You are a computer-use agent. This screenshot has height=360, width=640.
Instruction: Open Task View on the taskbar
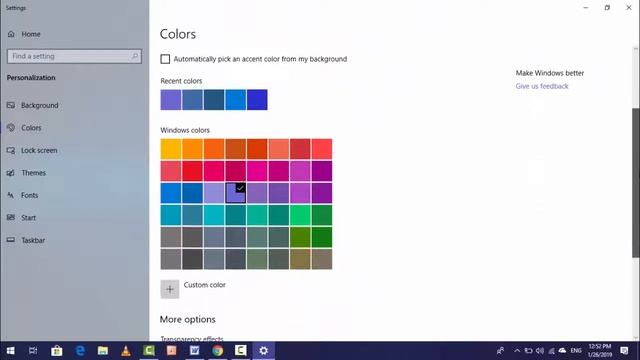(33, 351)
